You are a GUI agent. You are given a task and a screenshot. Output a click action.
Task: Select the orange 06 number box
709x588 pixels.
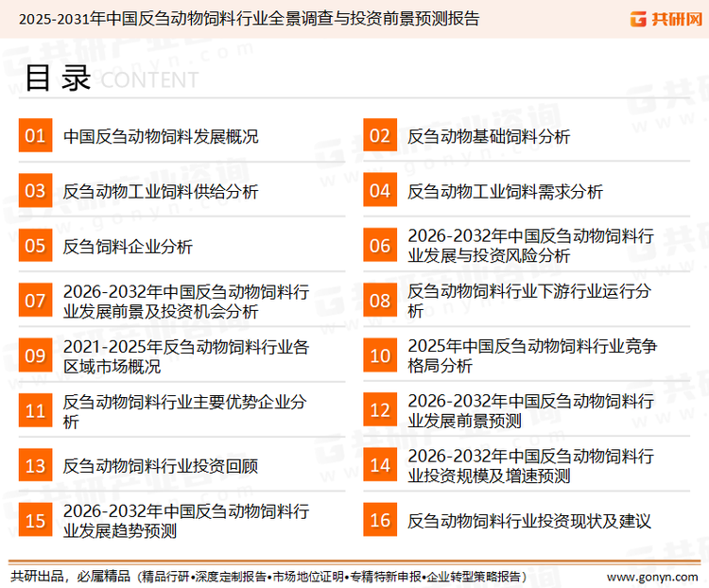click(380, 245)
